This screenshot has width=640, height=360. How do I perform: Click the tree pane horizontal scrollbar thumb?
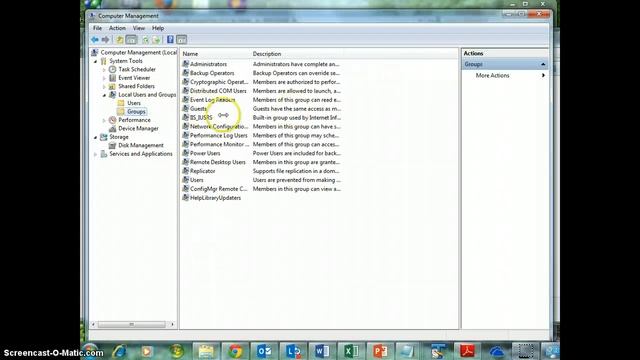131,324
